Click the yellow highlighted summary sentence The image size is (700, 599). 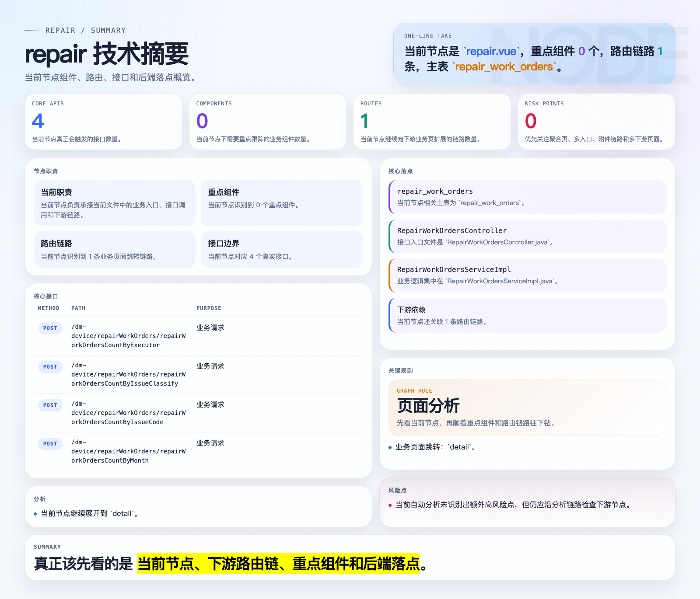click(278, 564)
